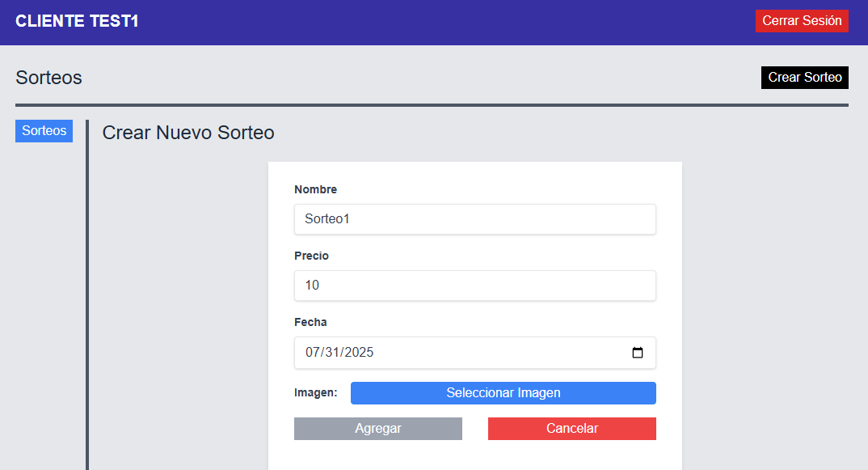Choose file via Seleccionar Imagen button

pos(503,393)
